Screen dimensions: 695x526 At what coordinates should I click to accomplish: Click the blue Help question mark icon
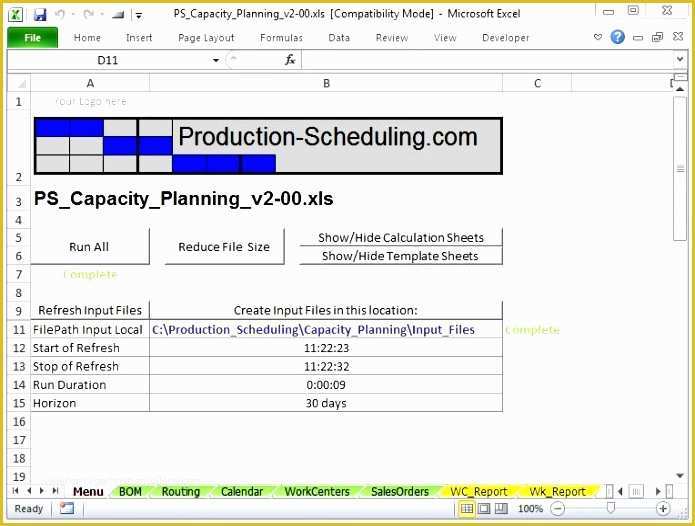(617, 37)
